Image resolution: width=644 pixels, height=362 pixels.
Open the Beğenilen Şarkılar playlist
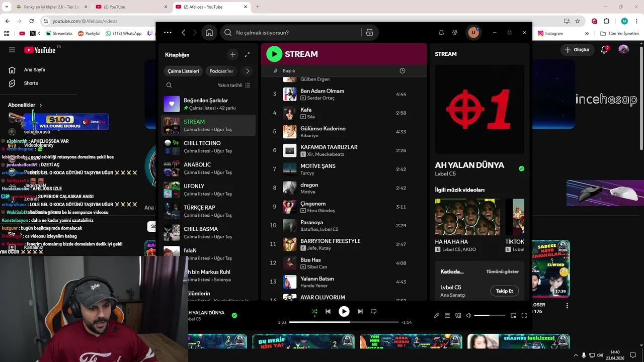208,104
